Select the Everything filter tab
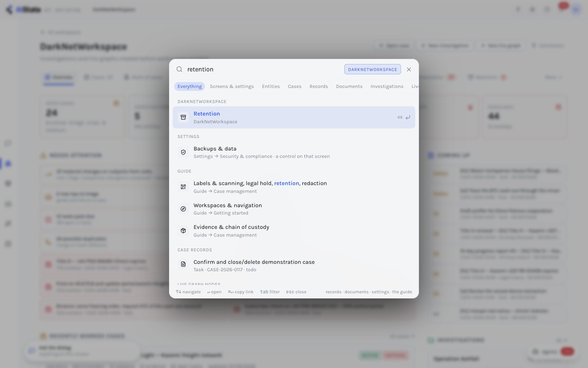Image resolution: width=588 pixels, height=368 pixels. pyautogui.click(x=190, y=86)
